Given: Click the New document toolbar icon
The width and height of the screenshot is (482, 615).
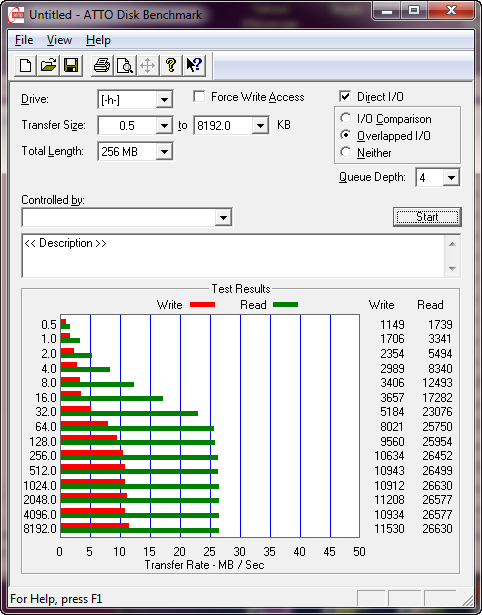Looking at the screenshot, I should coord(25,65).
